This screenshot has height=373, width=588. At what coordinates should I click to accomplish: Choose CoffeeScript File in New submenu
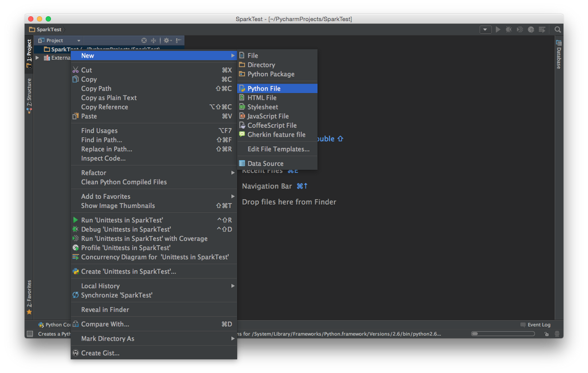point(278,125)
